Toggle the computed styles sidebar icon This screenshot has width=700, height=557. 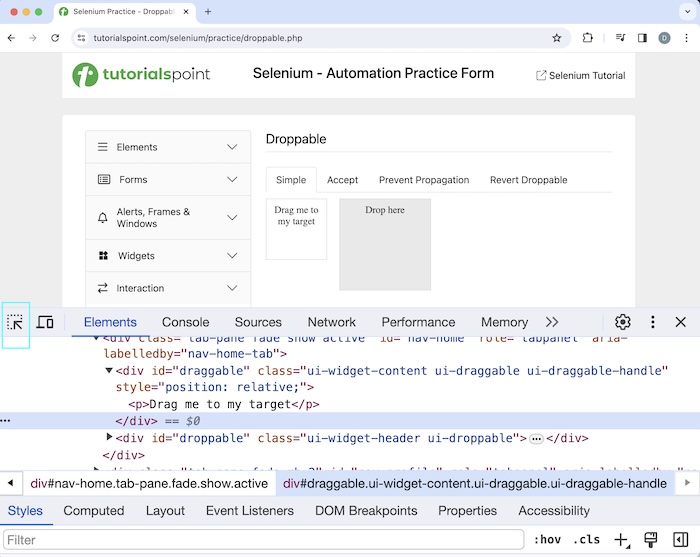tap(680, 540)
